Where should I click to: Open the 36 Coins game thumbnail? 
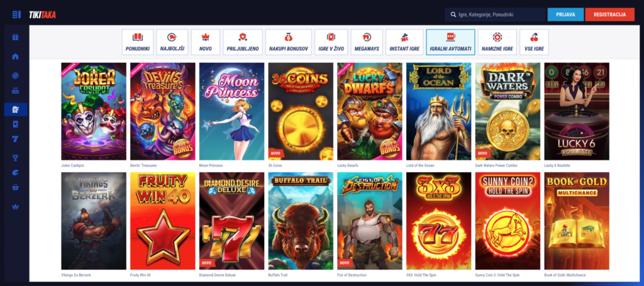pyautogui.click(x=301, y=111)
